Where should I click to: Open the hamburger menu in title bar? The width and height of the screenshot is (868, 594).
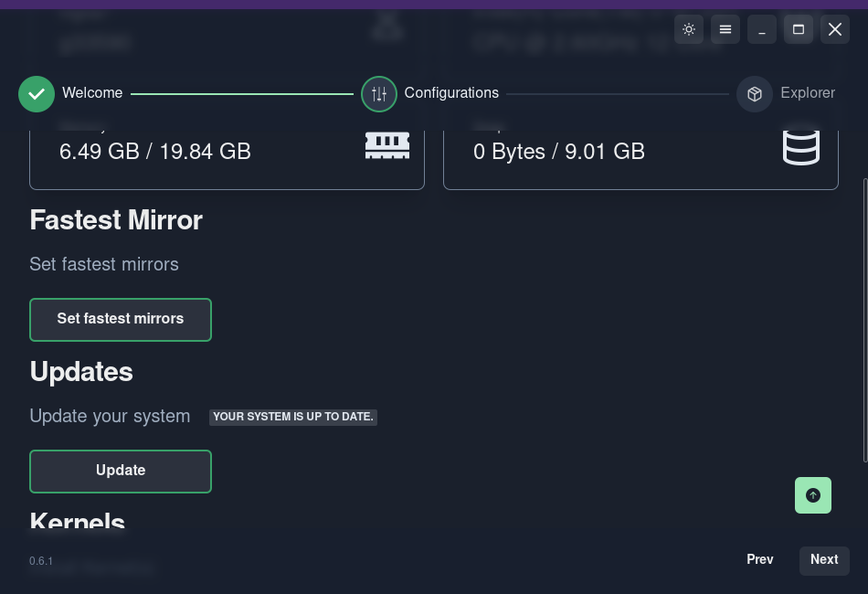click(725, 29)
